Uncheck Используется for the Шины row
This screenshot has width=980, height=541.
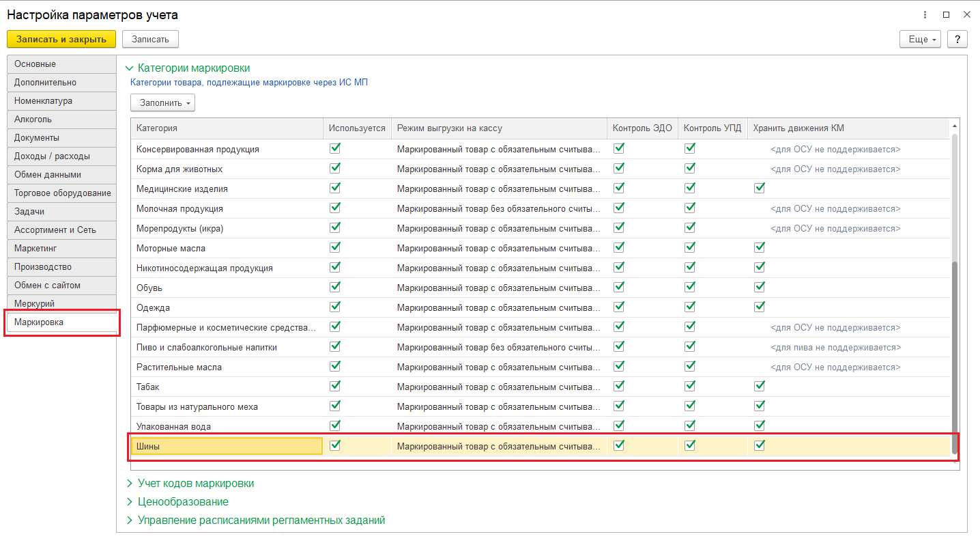(x=335, y=445)
